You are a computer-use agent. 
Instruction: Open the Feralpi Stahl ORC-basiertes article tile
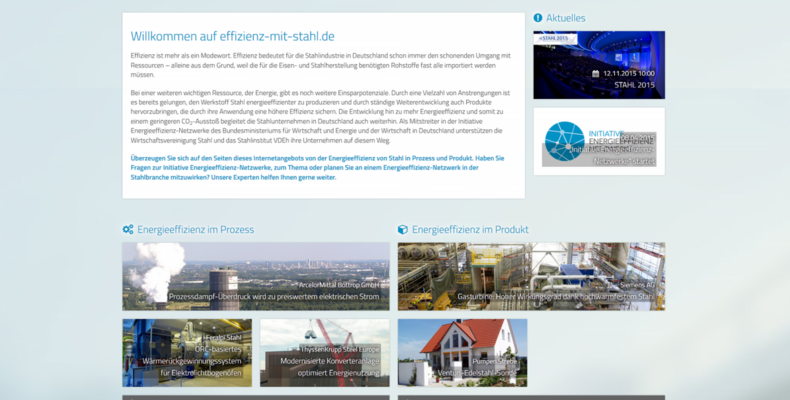click(187, 353)
